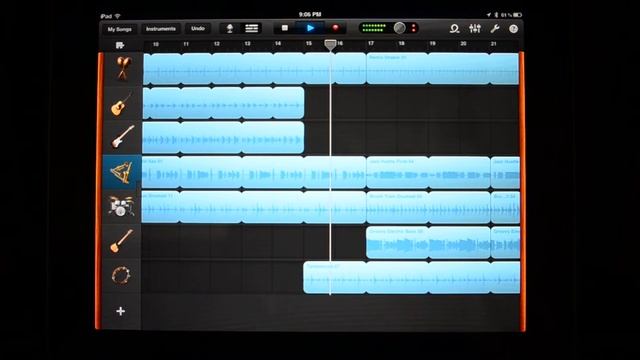Select the triangle track region beginning near bar 21
This screenshot has width=640, height=360.
pyautogui.click(x=505, y=172)
